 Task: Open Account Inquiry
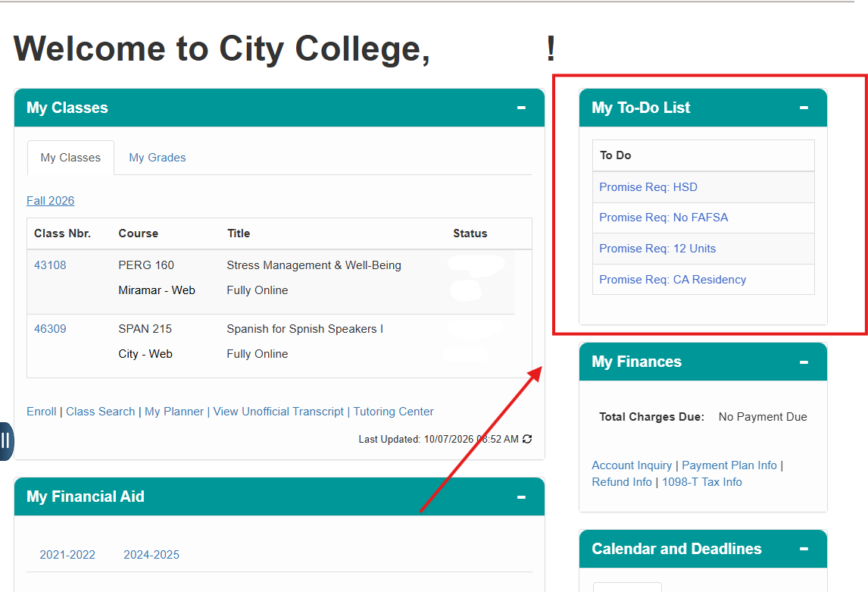[632, 465]
